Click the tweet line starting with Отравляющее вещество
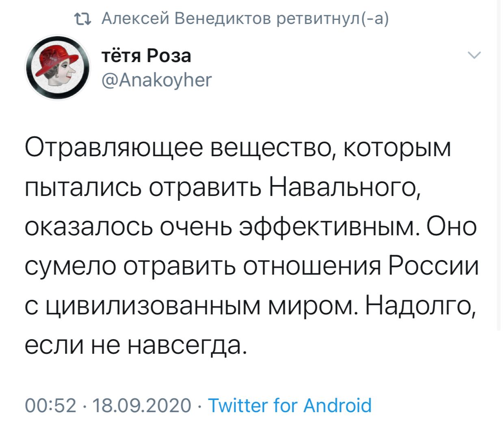 click(238, 149)
